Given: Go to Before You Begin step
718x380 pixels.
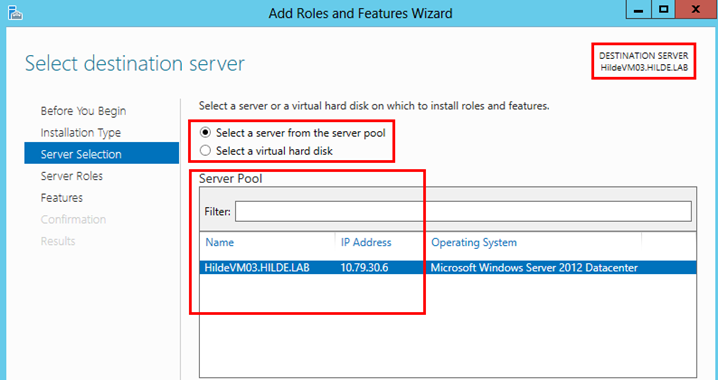Looking at the screenshot, I should coord(83,111).
